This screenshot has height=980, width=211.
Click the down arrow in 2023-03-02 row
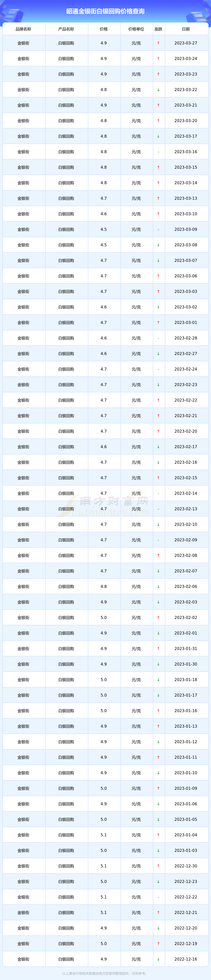tap(159, 307)
